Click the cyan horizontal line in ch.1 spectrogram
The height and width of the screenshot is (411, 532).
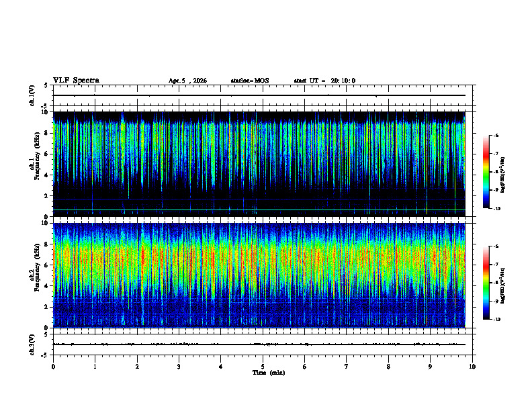click(x=259, y=210)
